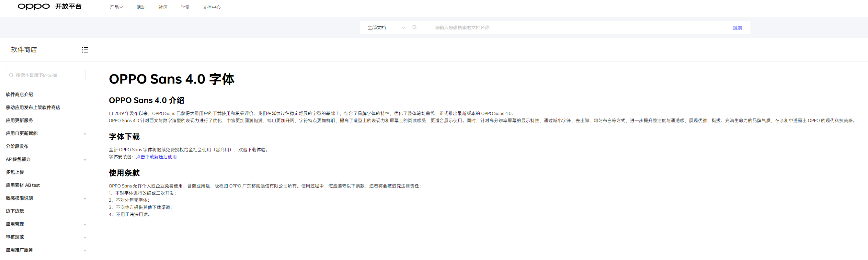Viewport: 868px width, 260px height.
Task: Expand the arrow beside 敏感权限说明
Action: [x=85, y=199]
